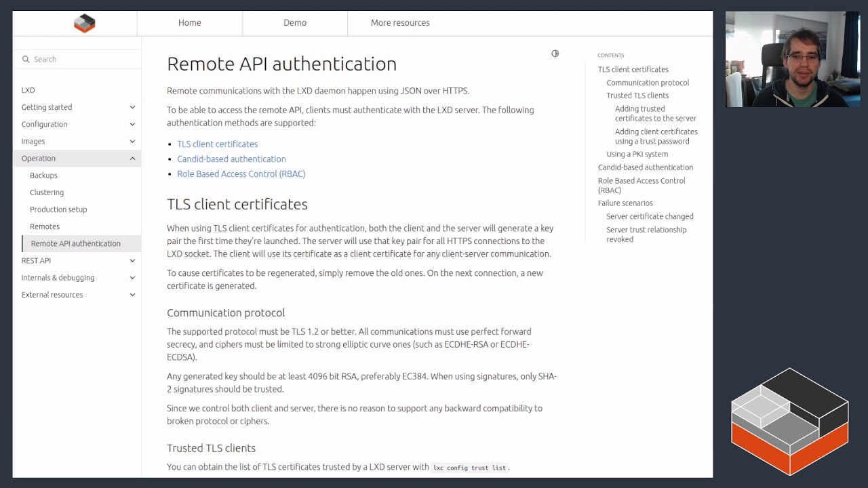Open the Demo tab
Screen dimensions: 868x488
pyautogui.click(x=295, y=23)
